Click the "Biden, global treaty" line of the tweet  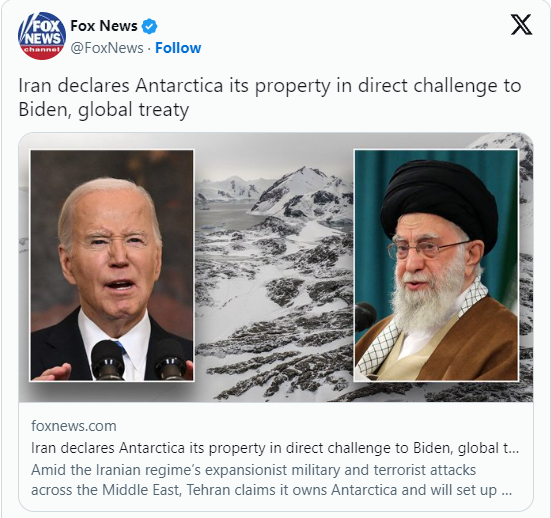(x=104, y=110)
